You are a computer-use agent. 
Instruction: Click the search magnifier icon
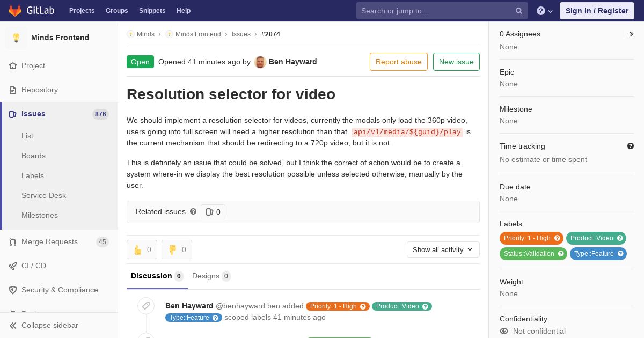click(x=519, y=11)
